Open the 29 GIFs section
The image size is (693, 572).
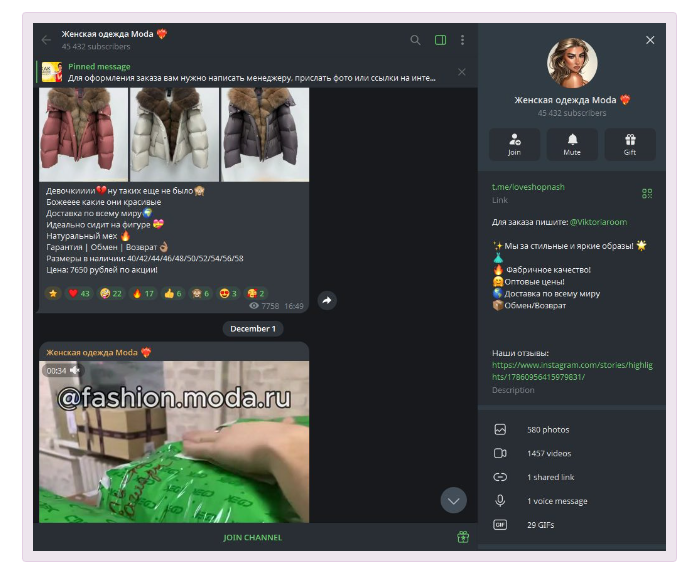tap(572, 525)
